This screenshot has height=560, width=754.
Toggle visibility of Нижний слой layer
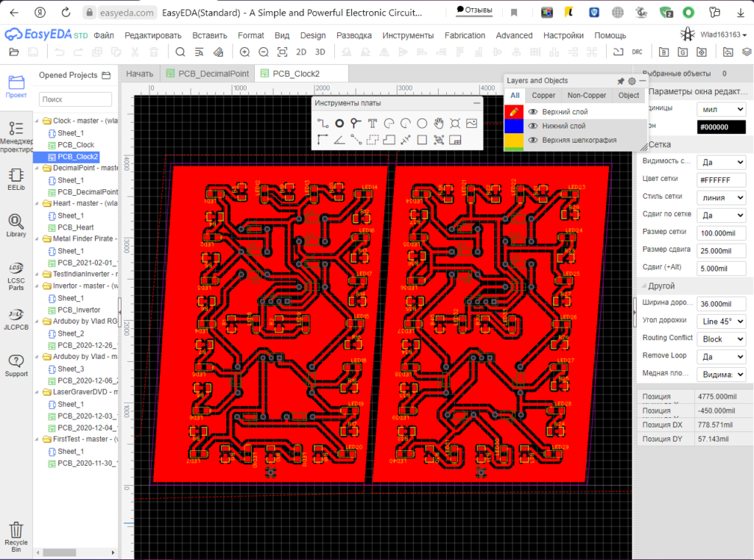coord(533,126)
